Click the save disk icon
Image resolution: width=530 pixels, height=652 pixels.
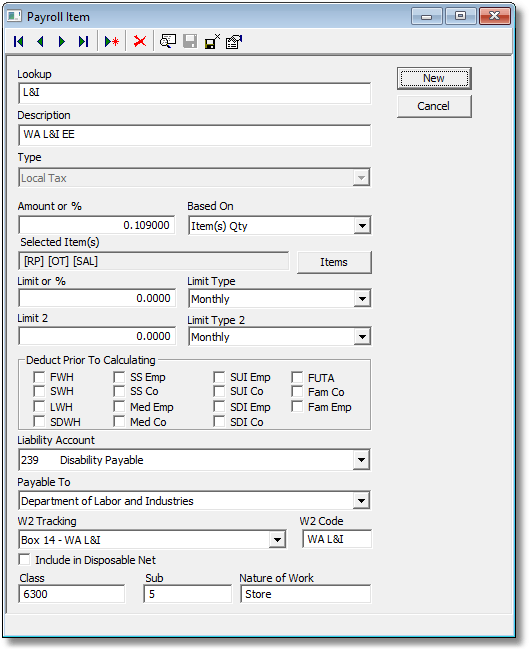coord(190,42)
